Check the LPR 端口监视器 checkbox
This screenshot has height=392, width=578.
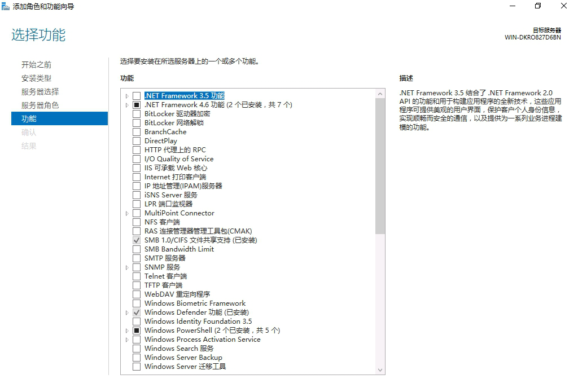[x=137, y=204]
